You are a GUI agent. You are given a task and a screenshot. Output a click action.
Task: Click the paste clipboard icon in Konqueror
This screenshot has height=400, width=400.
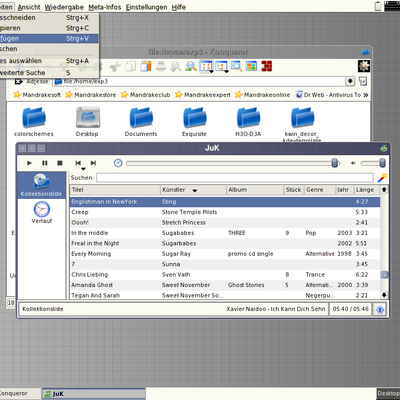[x=146, y=66]
